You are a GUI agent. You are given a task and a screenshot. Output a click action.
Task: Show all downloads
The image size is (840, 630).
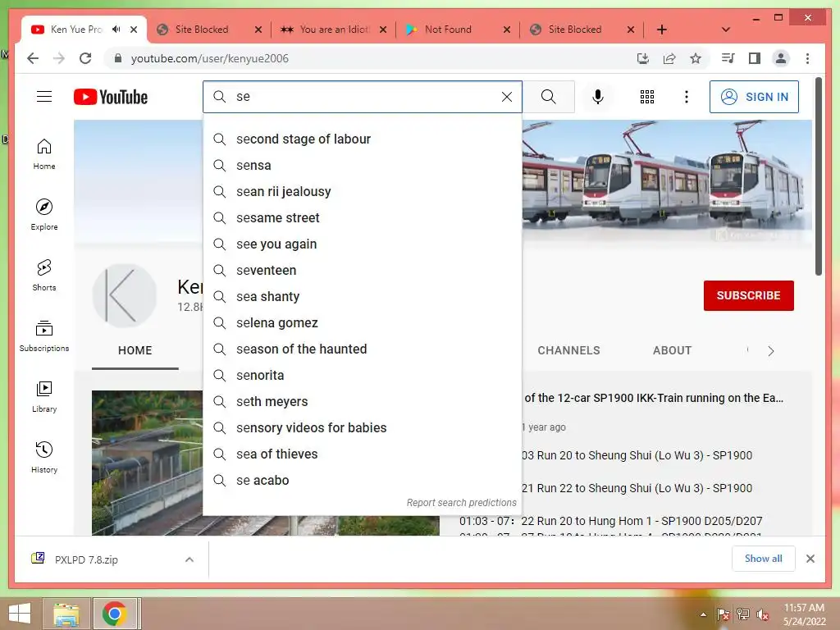click(763, 559)
